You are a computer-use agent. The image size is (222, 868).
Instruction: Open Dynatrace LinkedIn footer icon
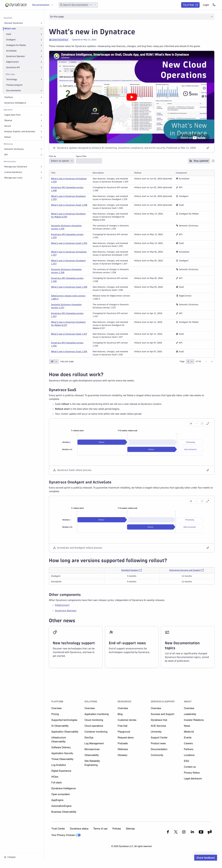tap(192, 832)
